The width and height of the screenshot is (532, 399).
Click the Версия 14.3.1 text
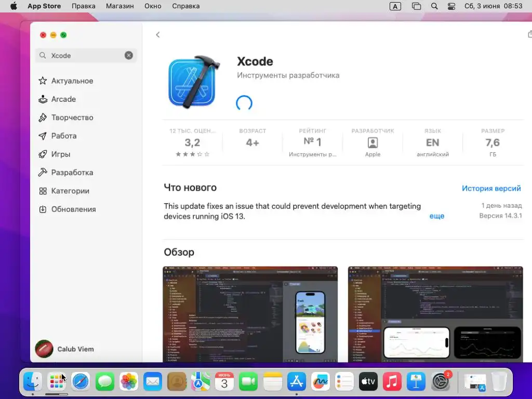500,216
